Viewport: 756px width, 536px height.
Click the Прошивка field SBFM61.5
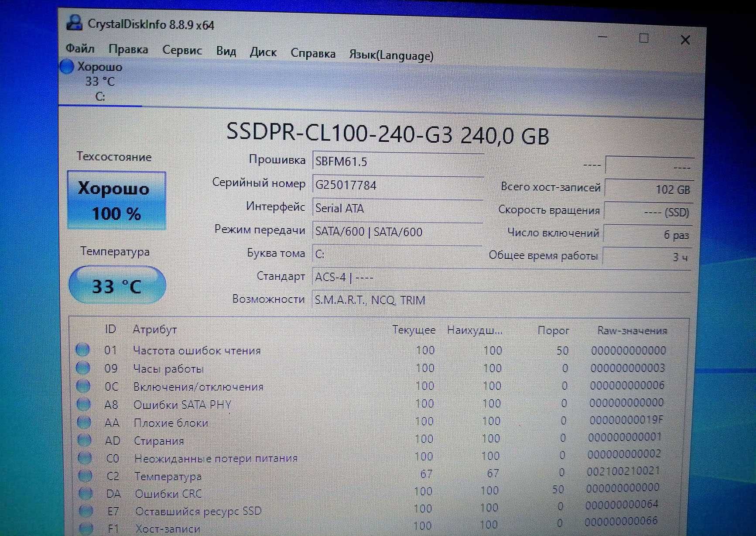pos(398,161)
